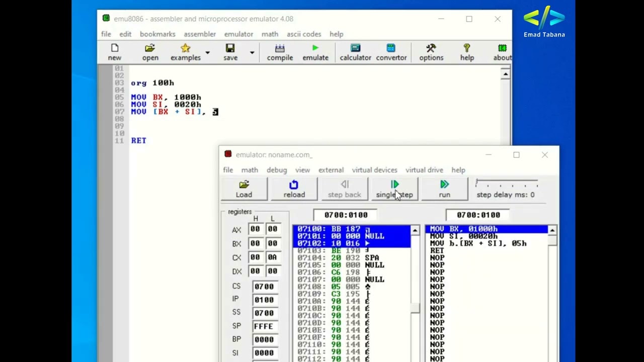Compile the source code
644x362 pixels.
pyautogui.click(x=280, y=52)
